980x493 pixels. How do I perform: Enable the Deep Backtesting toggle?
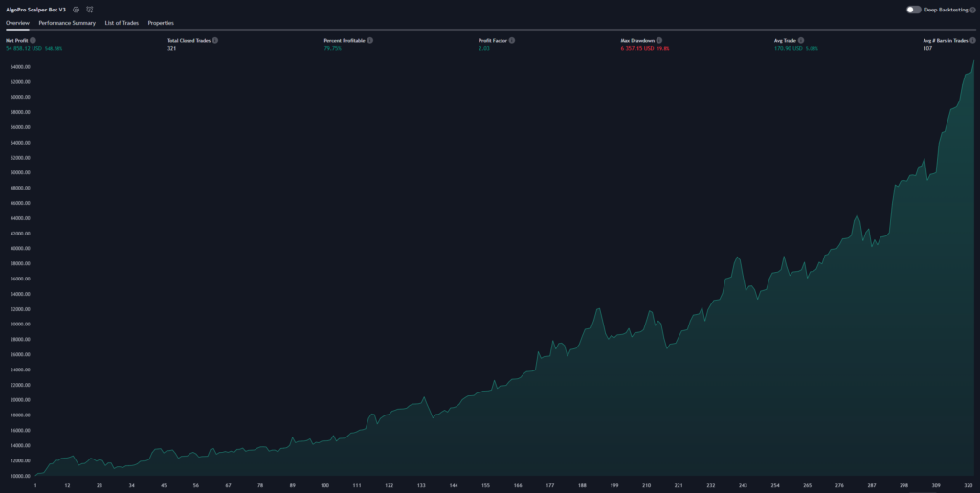pos(913,10)
